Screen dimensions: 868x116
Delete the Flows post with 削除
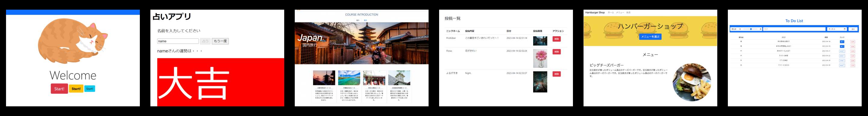[x=557, y=52]
